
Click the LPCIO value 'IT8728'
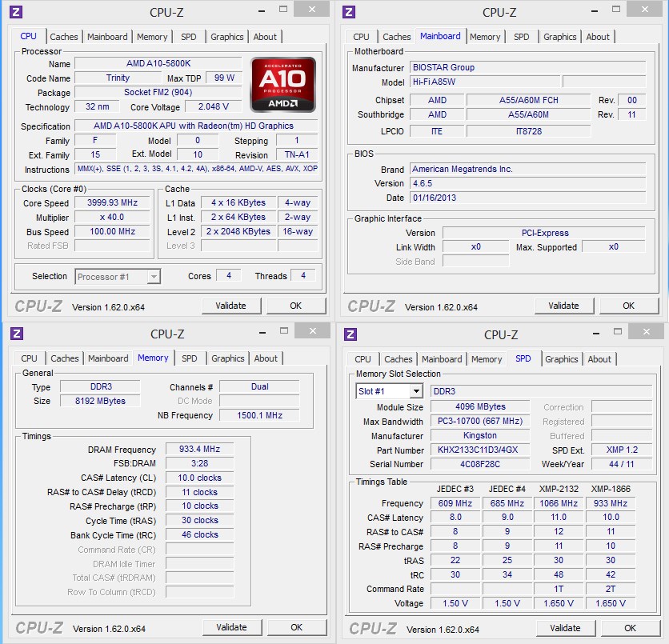point(529,131)
